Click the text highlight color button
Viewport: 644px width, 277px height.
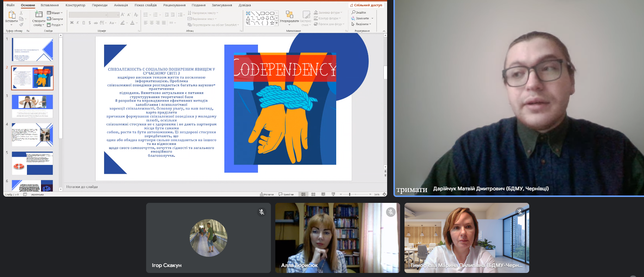pos(122,23)
